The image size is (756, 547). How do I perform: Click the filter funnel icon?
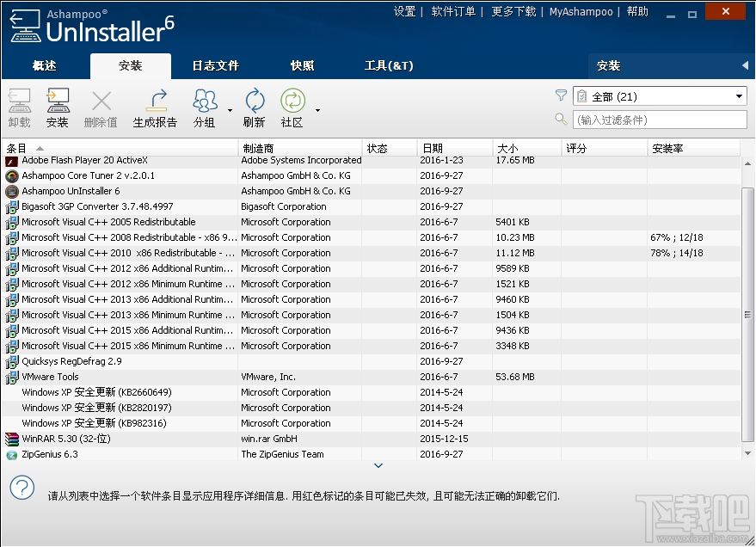tap(561, 95)
